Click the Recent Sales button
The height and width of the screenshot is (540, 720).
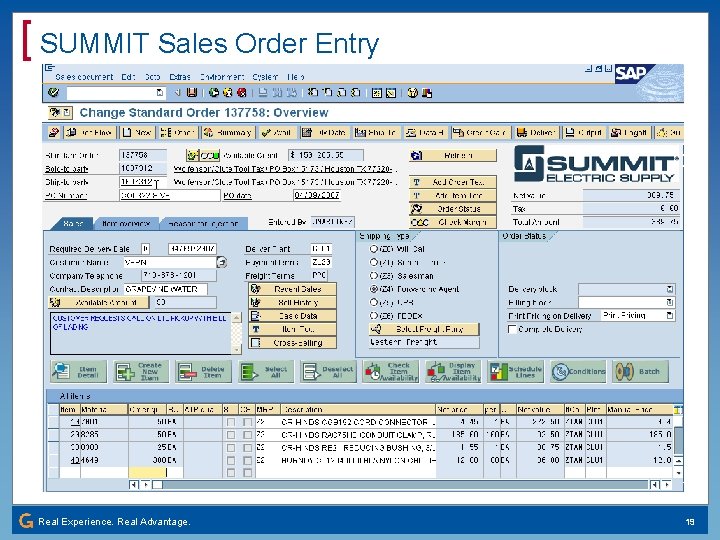click(292, 289)
